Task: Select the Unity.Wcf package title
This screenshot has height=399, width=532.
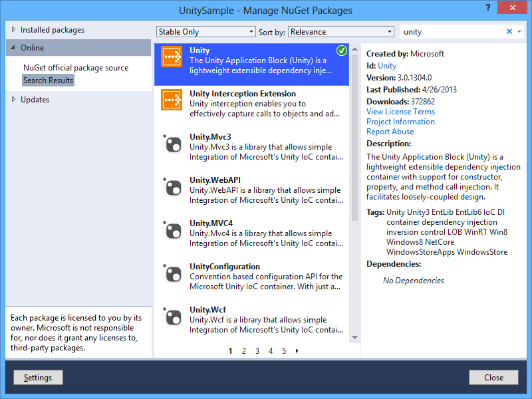Action: 207,310
